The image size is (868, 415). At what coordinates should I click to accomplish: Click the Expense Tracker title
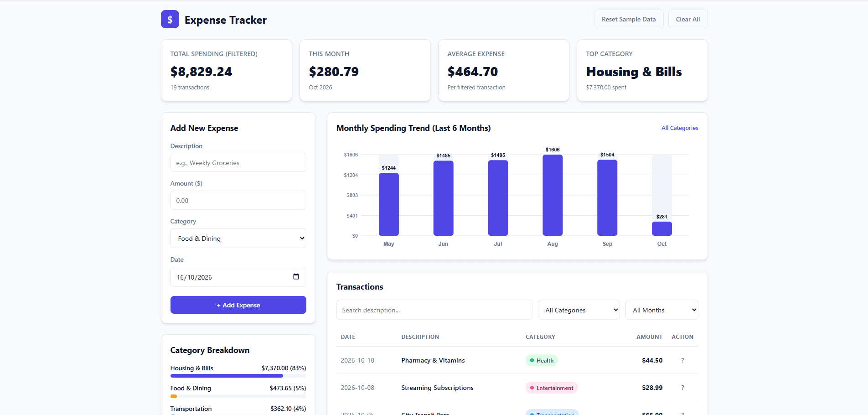[x=226, y=20]
